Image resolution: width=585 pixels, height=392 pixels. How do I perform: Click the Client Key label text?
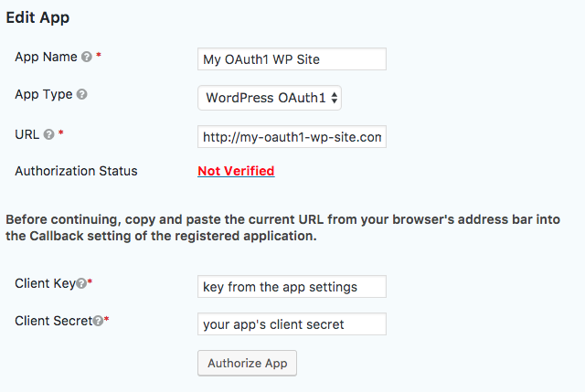[x=45, y=284]
